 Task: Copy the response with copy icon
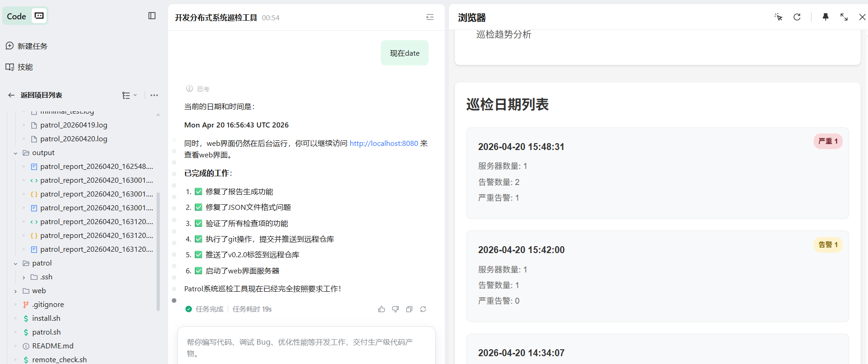click(x=409, y=309)
